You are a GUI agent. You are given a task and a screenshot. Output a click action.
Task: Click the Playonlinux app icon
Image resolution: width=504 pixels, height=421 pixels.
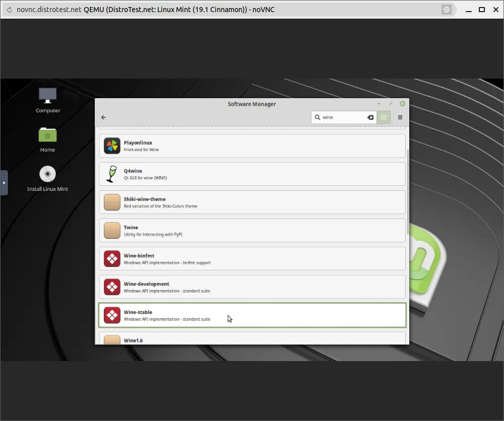click(112, 146)
